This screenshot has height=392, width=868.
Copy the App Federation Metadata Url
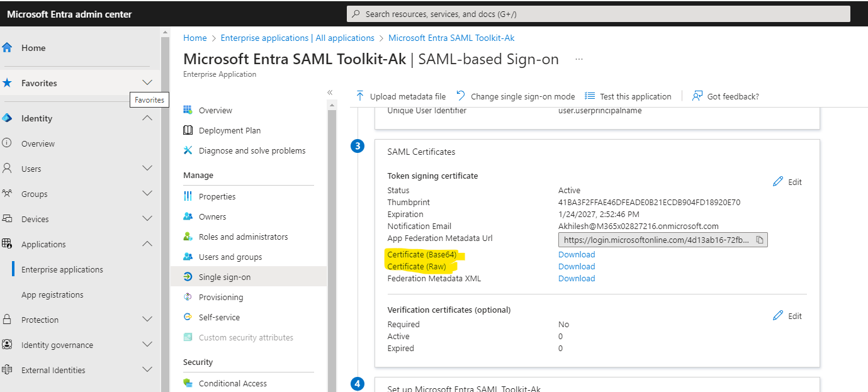[760, 240]
